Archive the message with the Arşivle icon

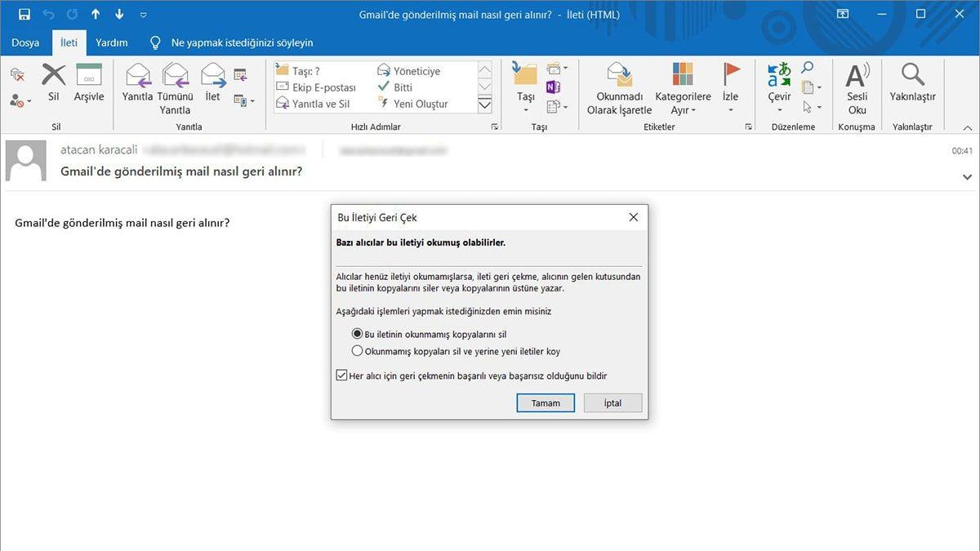tap(88, 84)
